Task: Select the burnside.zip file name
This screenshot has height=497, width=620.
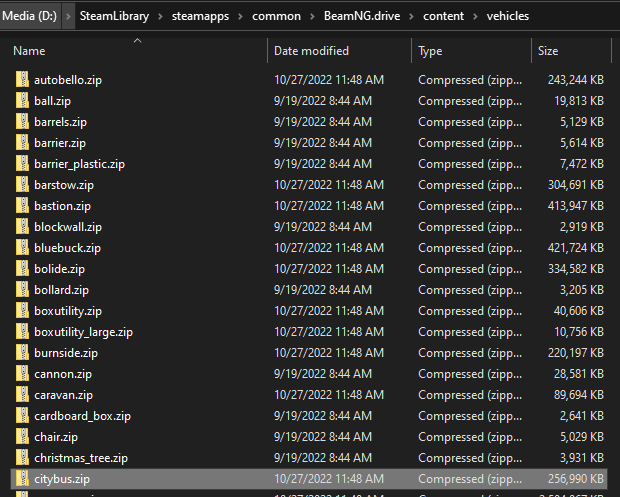Action: click(x=66, y=353)
